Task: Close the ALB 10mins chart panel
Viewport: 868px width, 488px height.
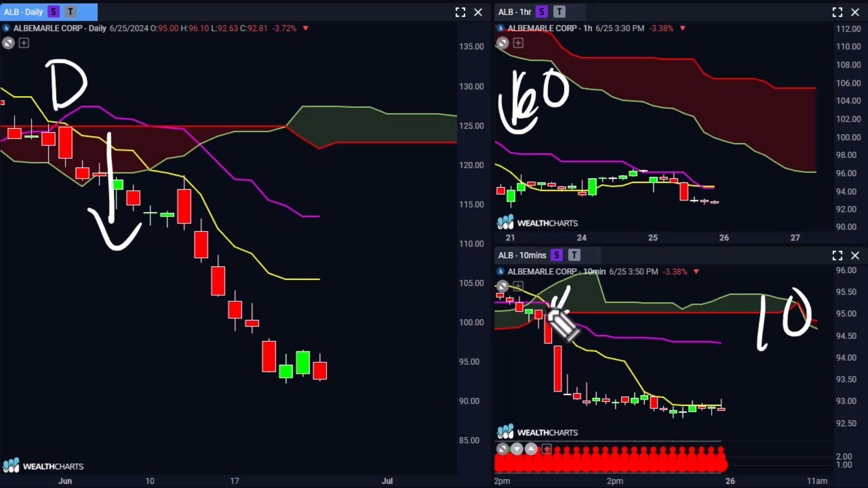Action: (x=855, y=255)
